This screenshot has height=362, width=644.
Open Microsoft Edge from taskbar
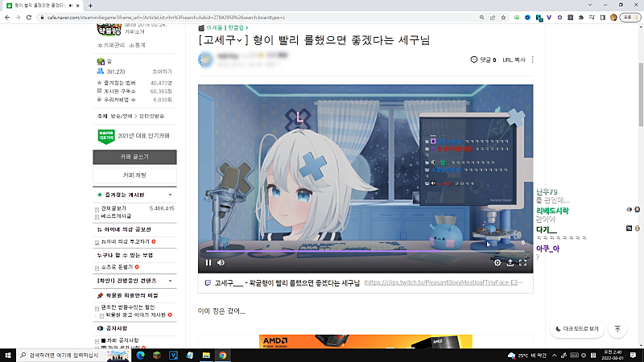140,355
